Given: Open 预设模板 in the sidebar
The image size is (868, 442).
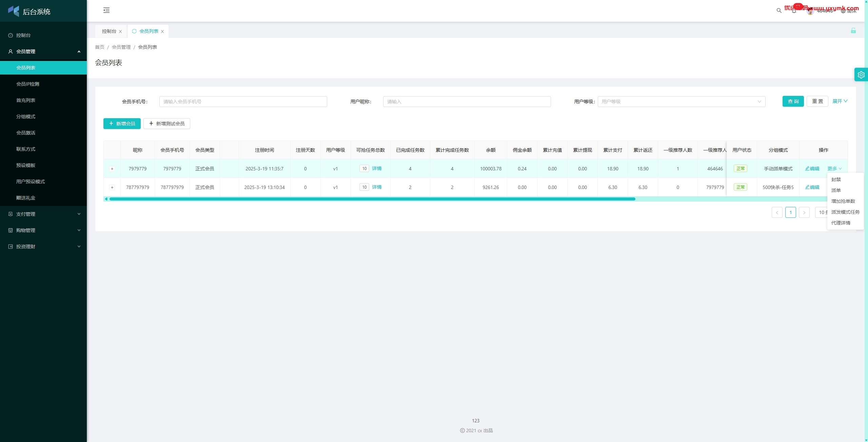Looking at the screenshot, I should click(43, 165).
